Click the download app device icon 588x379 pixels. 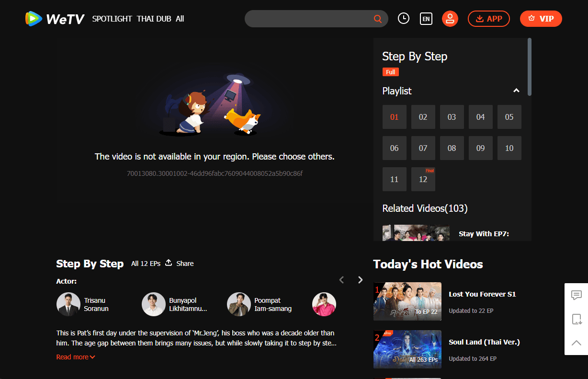(577, 319)
